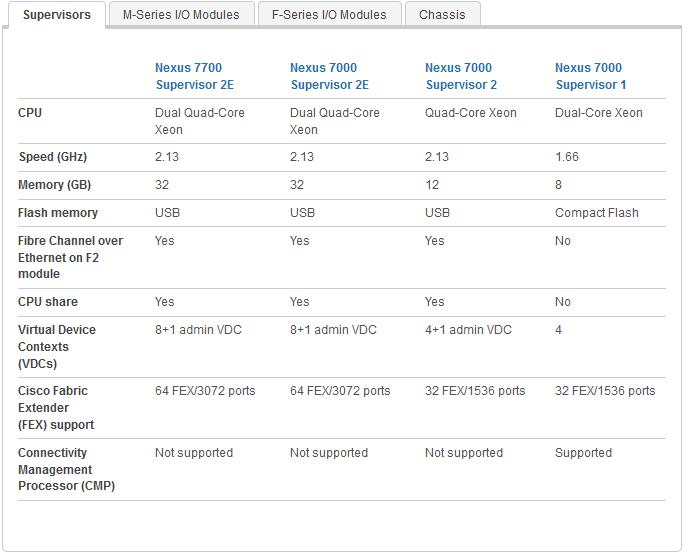The height and width of the screenshot is (554, 693).
Task: Open the F-Series I/O Modules tab
Action: pyautogui.click(x=329, y=15)
